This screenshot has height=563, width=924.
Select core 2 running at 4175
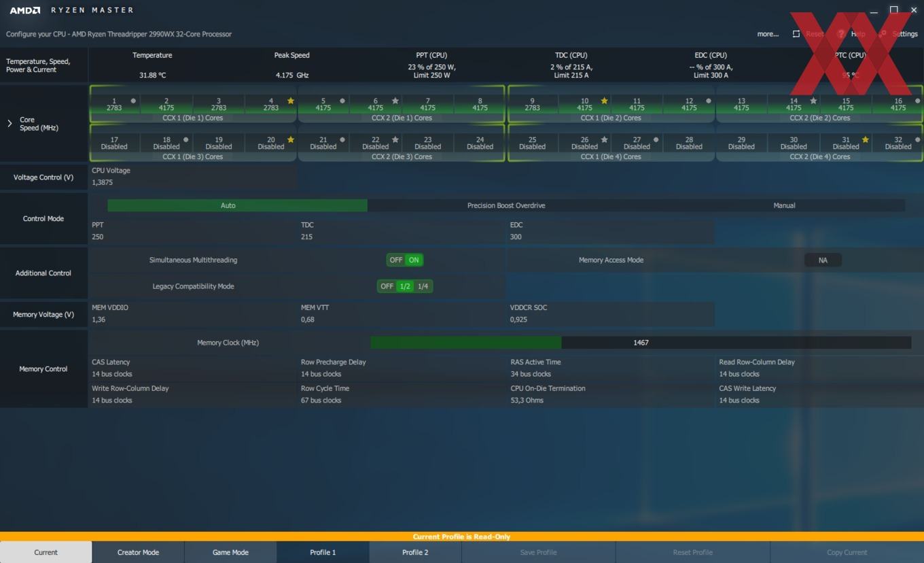(166, 104)
